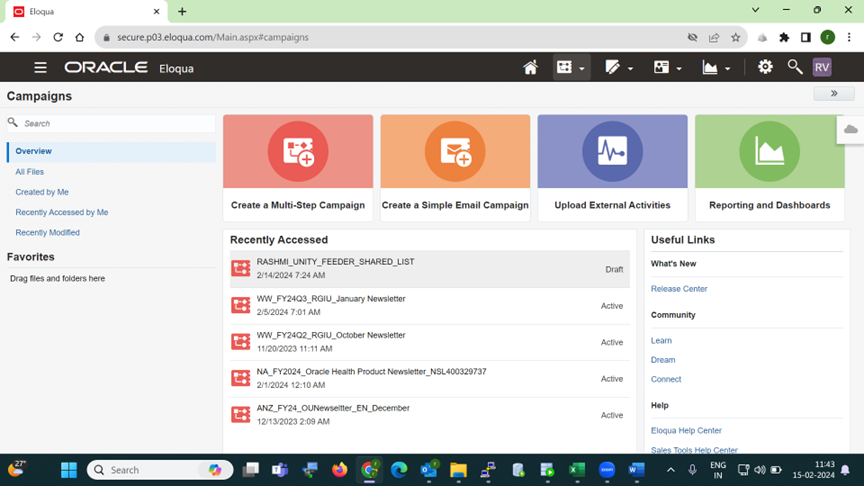Select Recently Modified in sidebar
The width and height of the screenshot is (864, 486).
47,233
